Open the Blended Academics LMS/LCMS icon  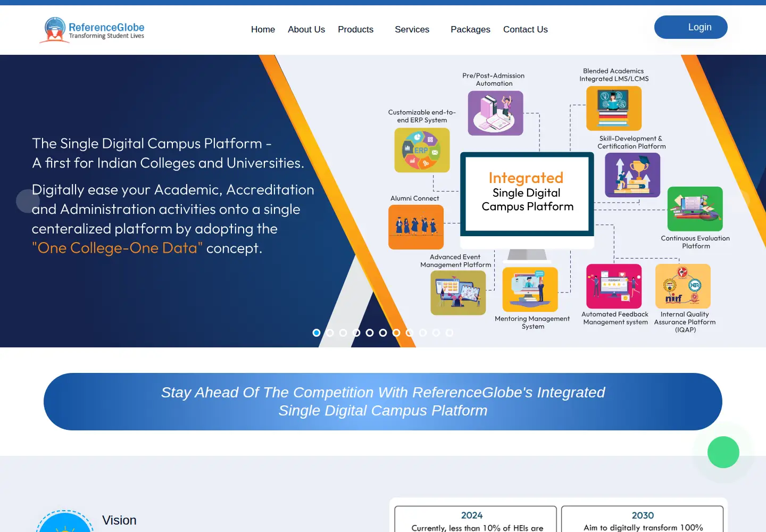click(614, 109)
